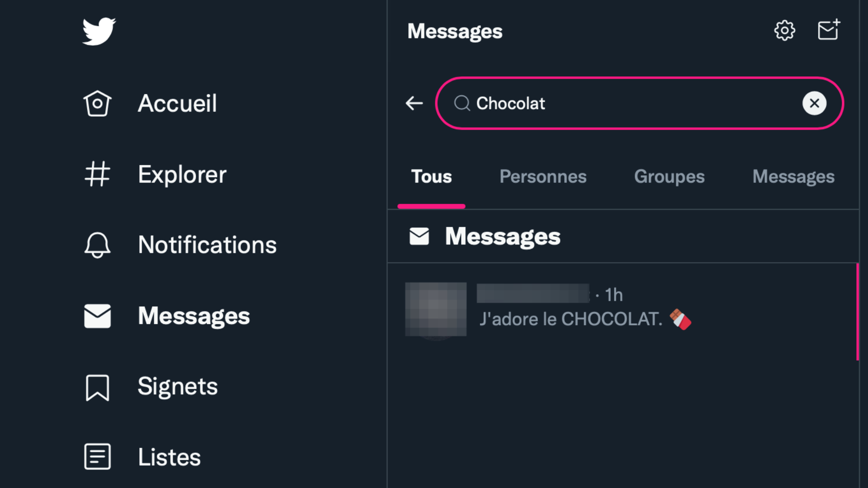868x488 pixels.
Task: Click the Listes icon in sidebar
Action: tap(97, 457)
